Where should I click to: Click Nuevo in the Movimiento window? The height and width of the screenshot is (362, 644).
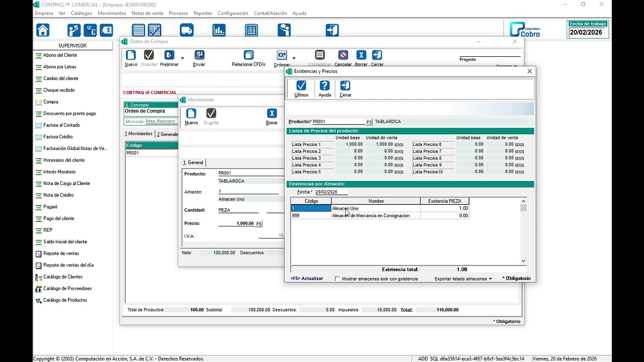pos(191,117)
